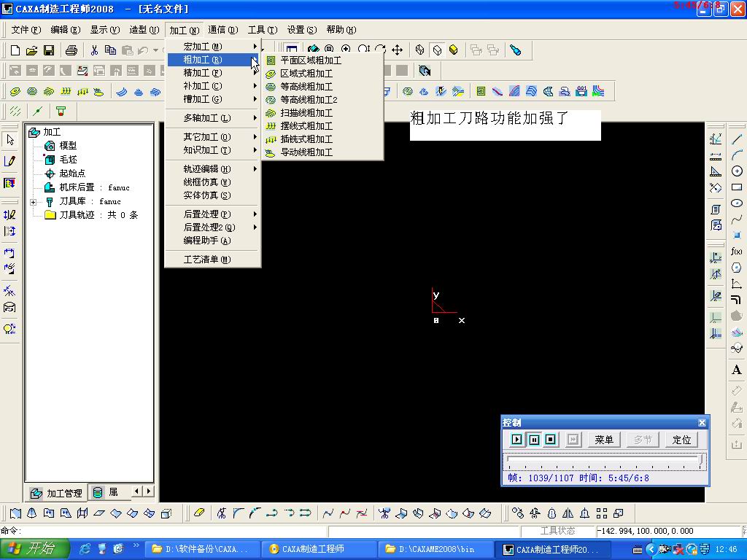Select the 模型 item in machining tree
Image resolution: width=747 pixels, height=560 pixels.
click(68, 146)
